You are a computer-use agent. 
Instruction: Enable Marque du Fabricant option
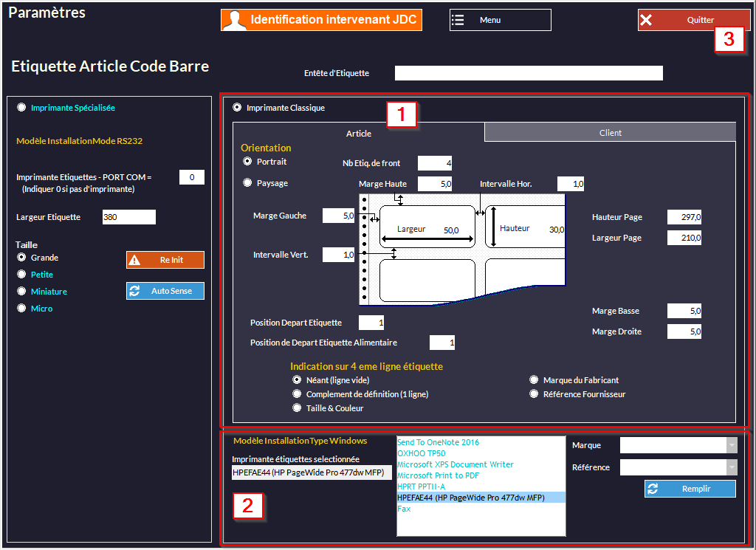(535, 380)
